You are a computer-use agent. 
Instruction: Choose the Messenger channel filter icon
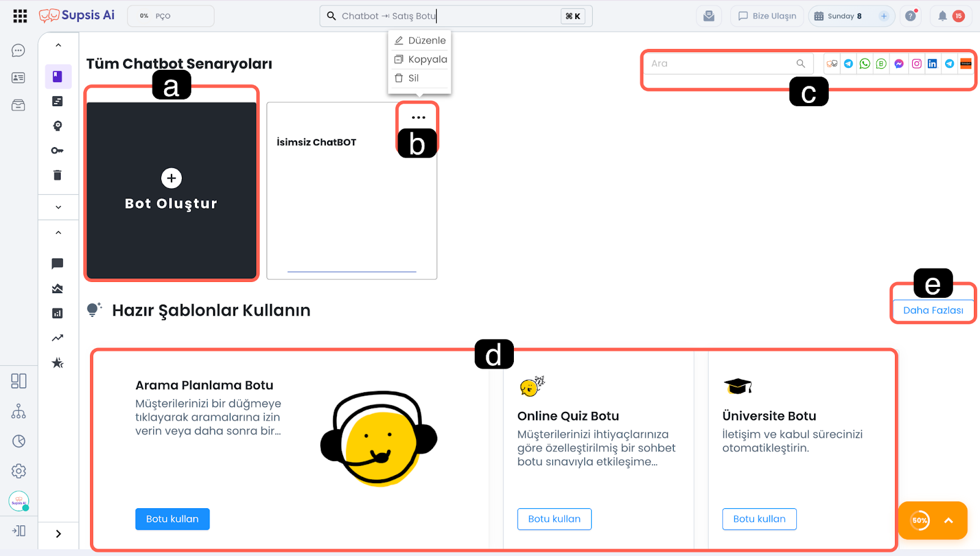pyautogui.click(x=899, y=64)
